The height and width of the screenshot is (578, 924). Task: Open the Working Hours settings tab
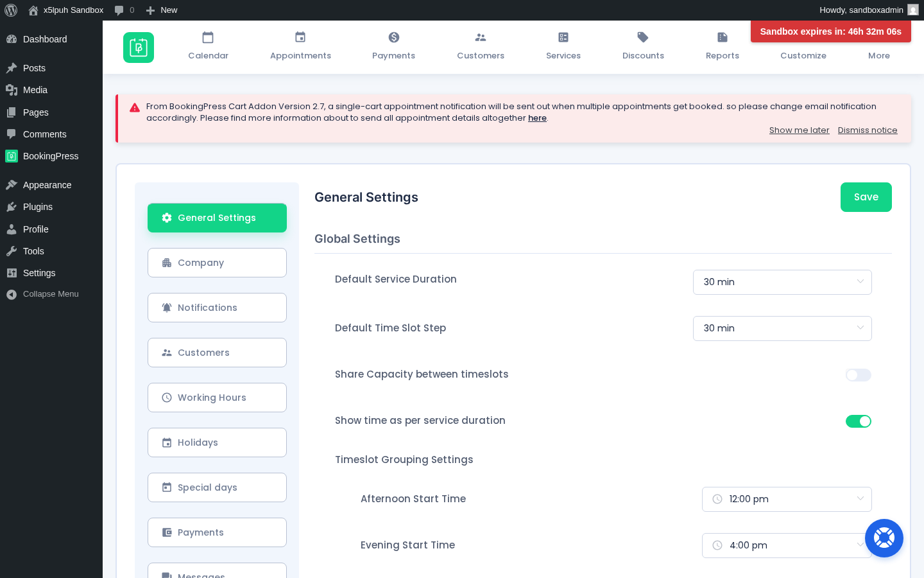pos(217,398)
